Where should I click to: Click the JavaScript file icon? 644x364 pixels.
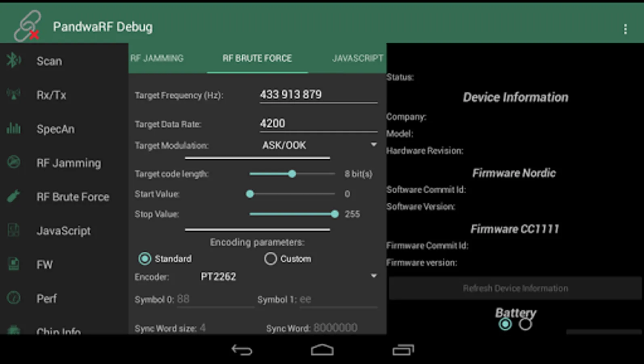[13, 230]
